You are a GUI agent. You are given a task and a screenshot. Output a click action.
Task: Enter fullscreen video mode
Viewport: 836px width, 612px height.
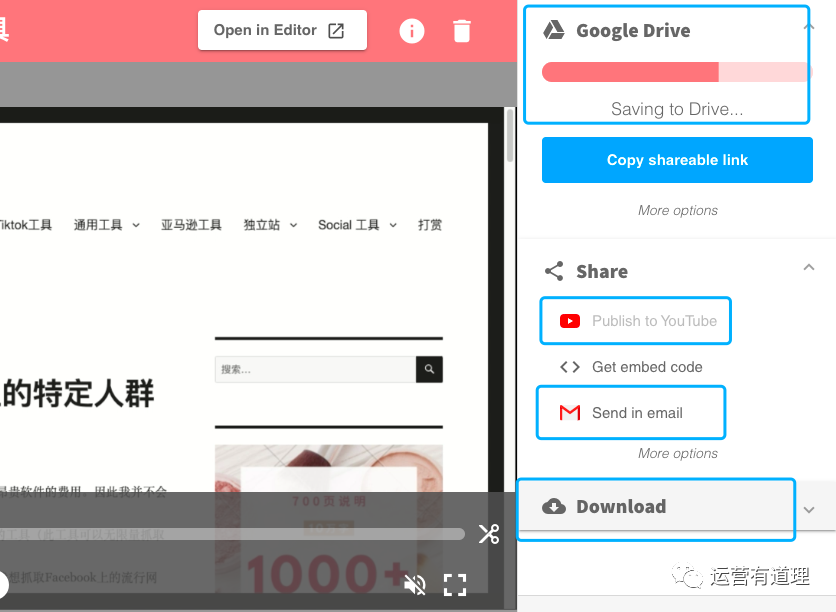[x=455, y=585]
